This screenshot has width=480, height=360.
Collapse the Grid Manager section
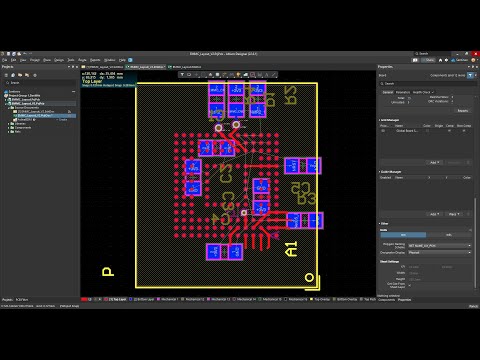point(379,120)
